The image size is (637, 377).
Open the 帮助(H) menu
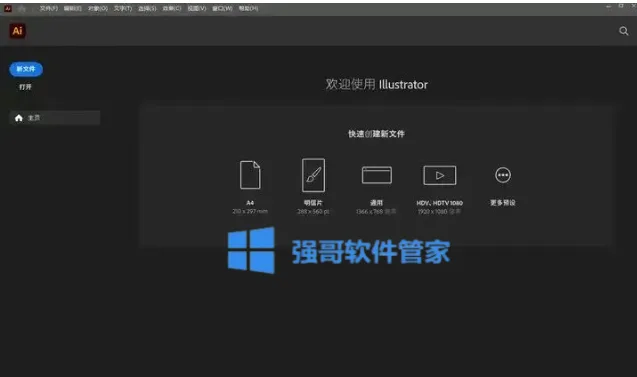[x=248, y=9]
